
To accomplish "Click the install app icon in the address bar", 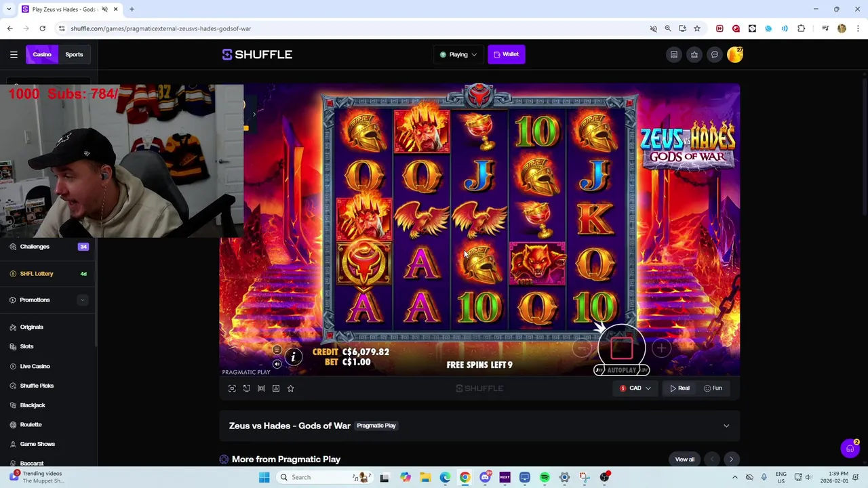I will pyautogui.click(x=682, y=28).
